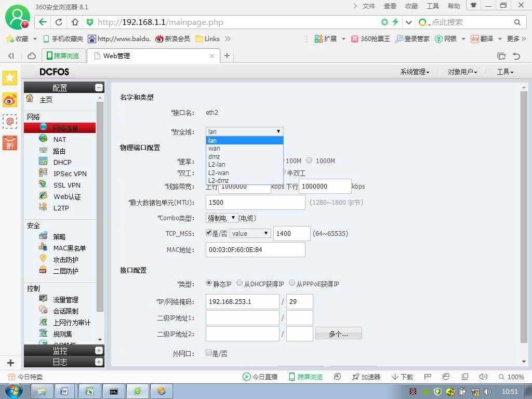Open the 策略 policy page
The height and width of the screenshot is (399, 532).
(x=59, y=237)
